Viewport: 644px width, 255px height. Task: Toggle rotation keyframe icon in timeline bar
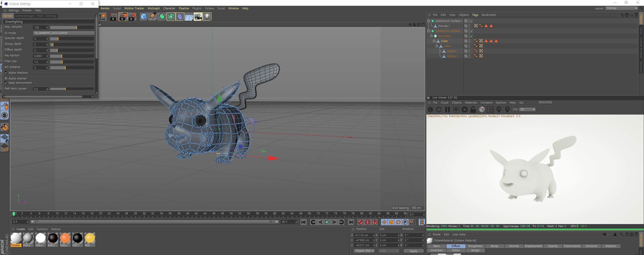point(398,222)
